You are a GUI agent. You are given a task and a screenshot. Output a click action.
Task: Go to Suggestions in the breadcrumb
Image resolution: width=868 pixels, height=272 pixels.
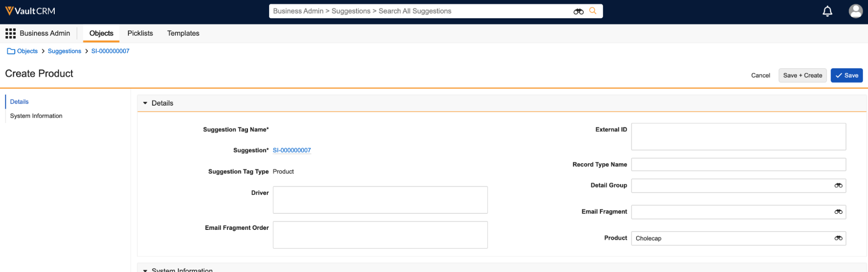click(x=64, y=51)
